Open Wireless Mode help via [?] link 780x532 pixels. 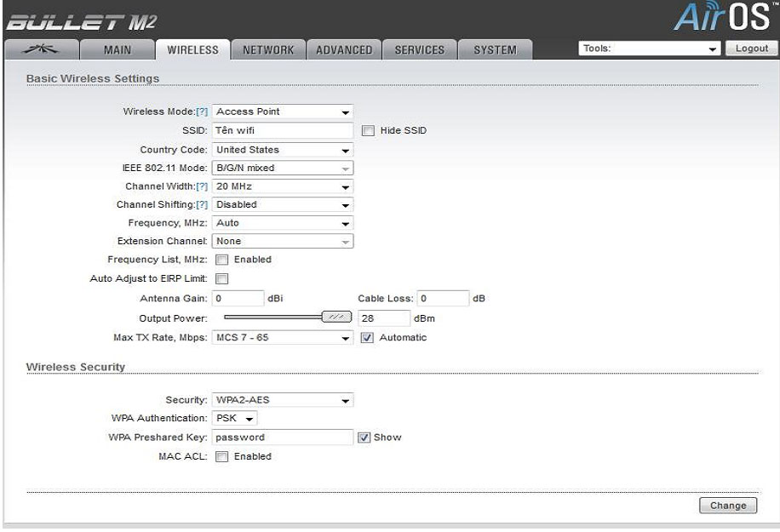coord(202,112)
